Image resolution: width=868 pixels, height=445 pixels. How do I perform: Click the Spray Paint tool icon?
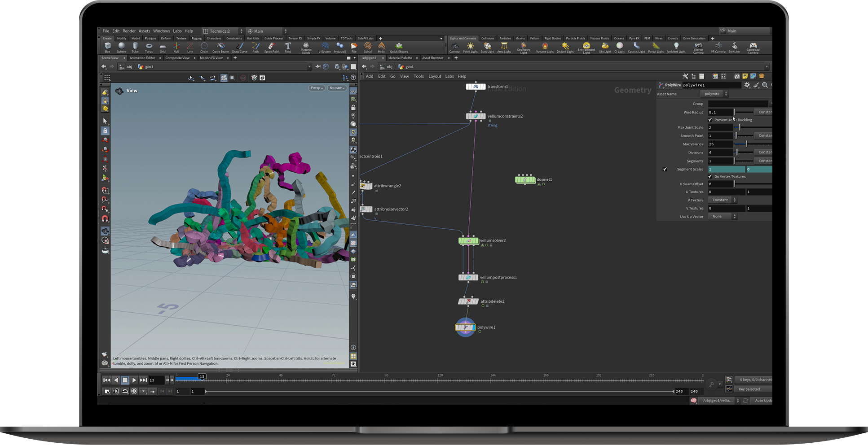pos(271,46)
